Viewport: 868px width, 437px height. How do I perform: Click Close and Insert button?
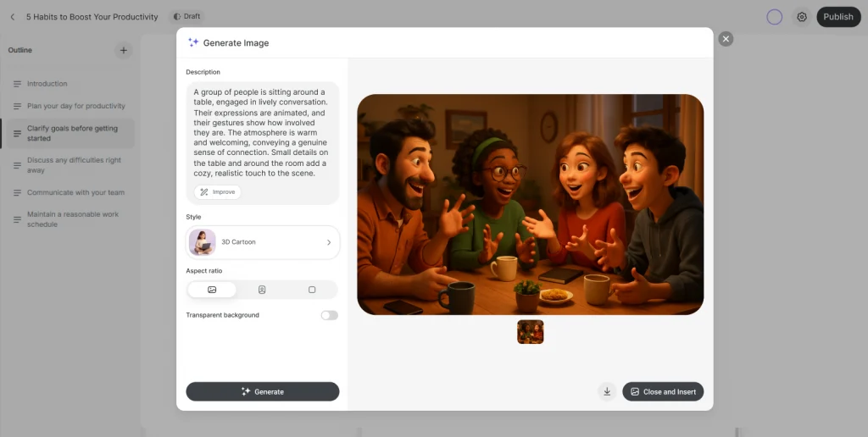pyautogui.click(x=663, y=391)
